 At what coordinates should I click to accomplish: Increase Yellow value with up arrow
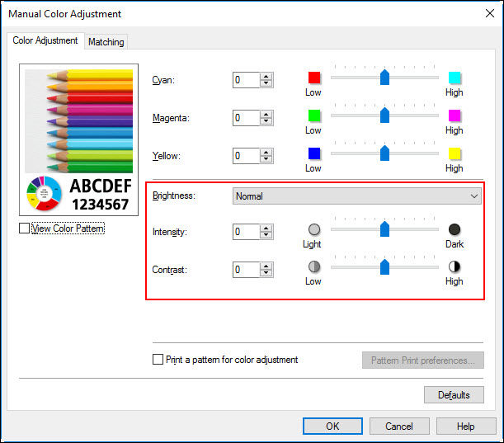point(266,153)
